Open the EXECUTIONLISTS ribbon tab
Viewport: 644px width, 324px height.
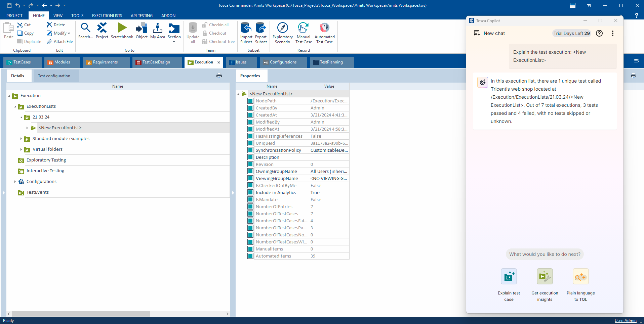pyautogui.click(x=107, y=15)
